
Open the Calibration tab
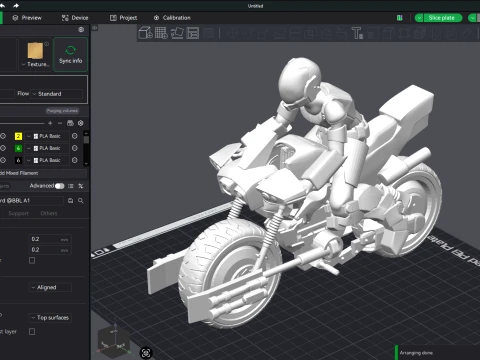172,18
